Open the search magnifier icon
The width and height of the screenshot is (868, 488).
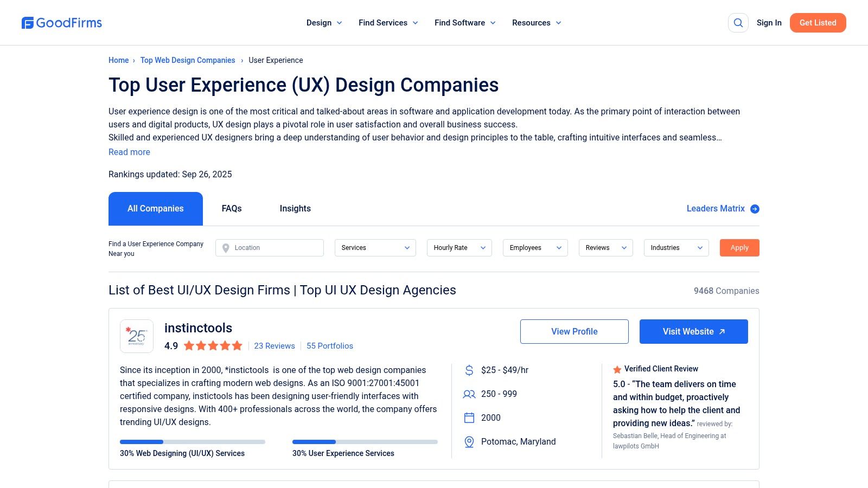coord(738,23)
